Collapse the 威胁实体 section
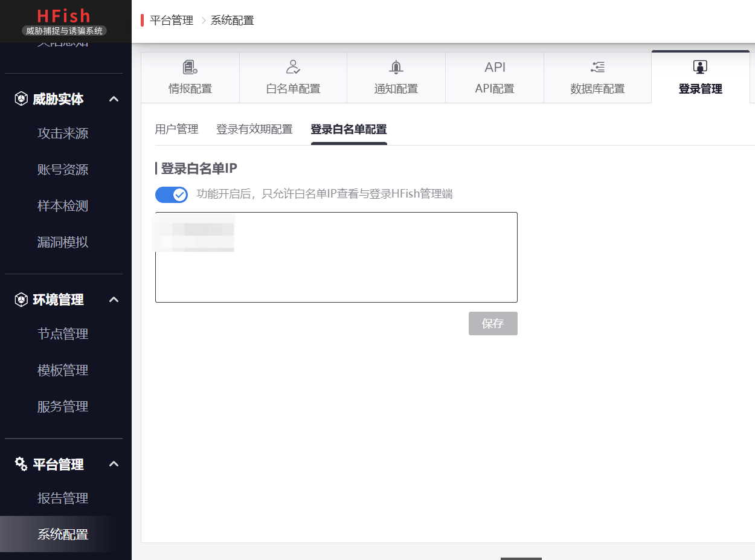The image size is (755, 560). coord(114,98)
